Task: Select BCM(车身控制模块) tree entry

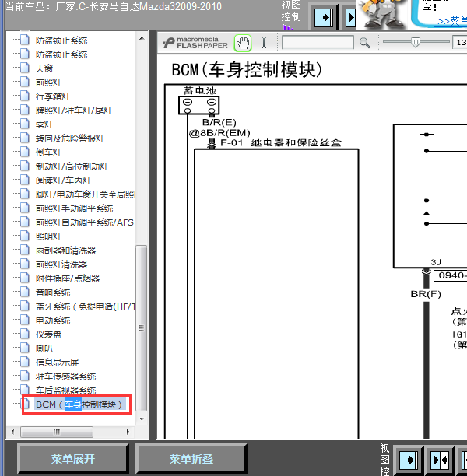Action: [x=79, y=404]
